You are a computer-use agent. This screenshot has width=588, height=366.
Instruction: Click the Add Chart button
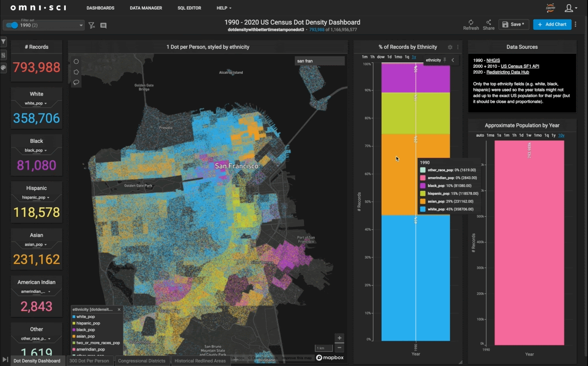coord(552,24)
